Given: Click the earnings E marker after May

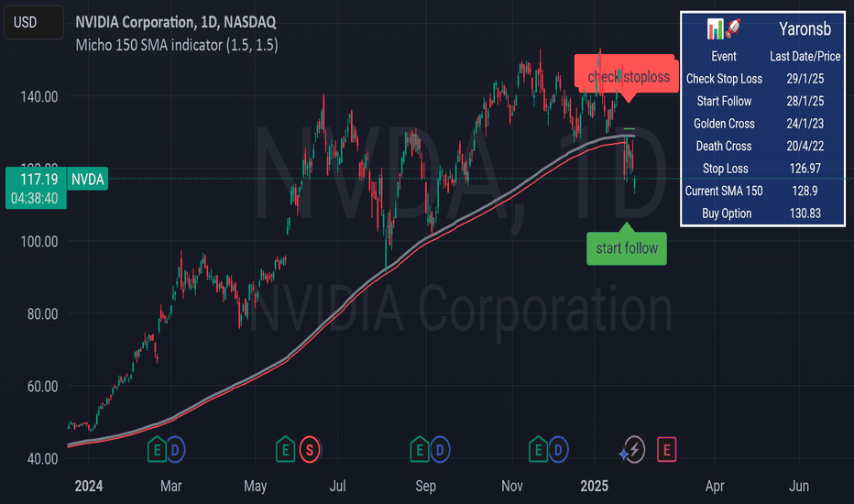Looking at the screenshot, I should [x=285, y=450].
